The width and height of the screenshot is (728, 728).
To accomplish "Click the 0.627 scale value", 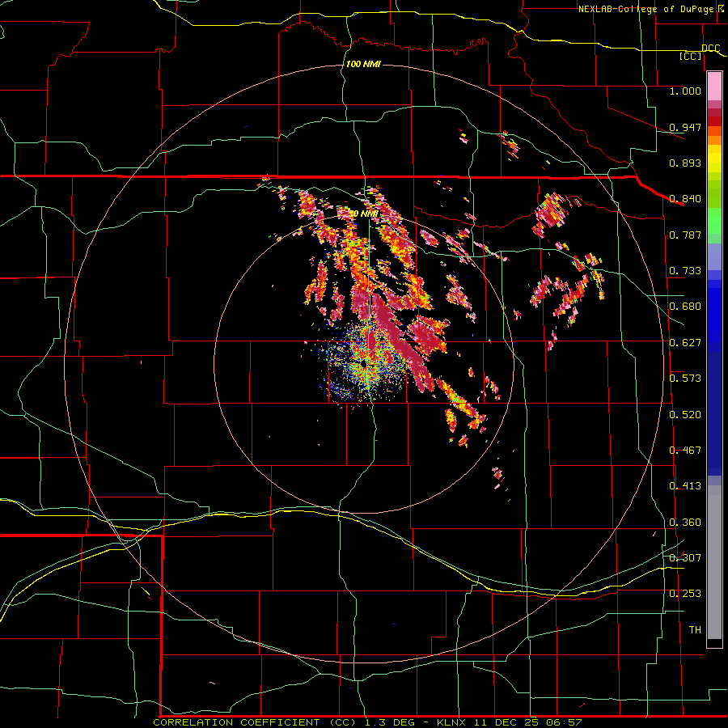I will pyautogui.click(x=685, y=342).
